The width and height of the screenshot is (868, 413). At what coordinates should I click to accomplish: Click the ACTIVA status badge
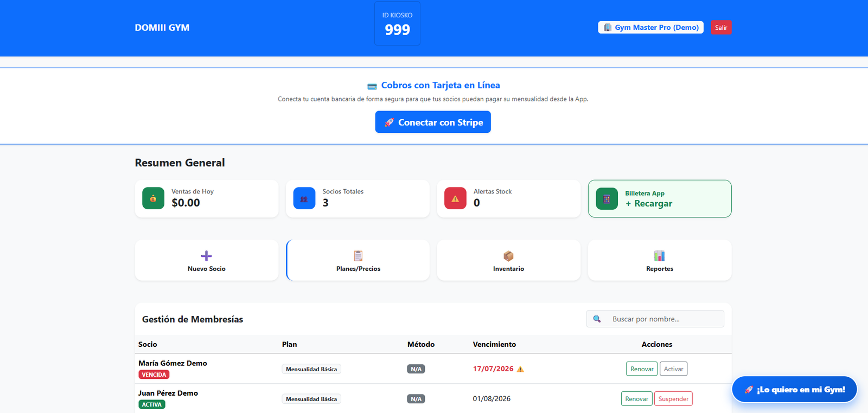[x=152, y=404]
